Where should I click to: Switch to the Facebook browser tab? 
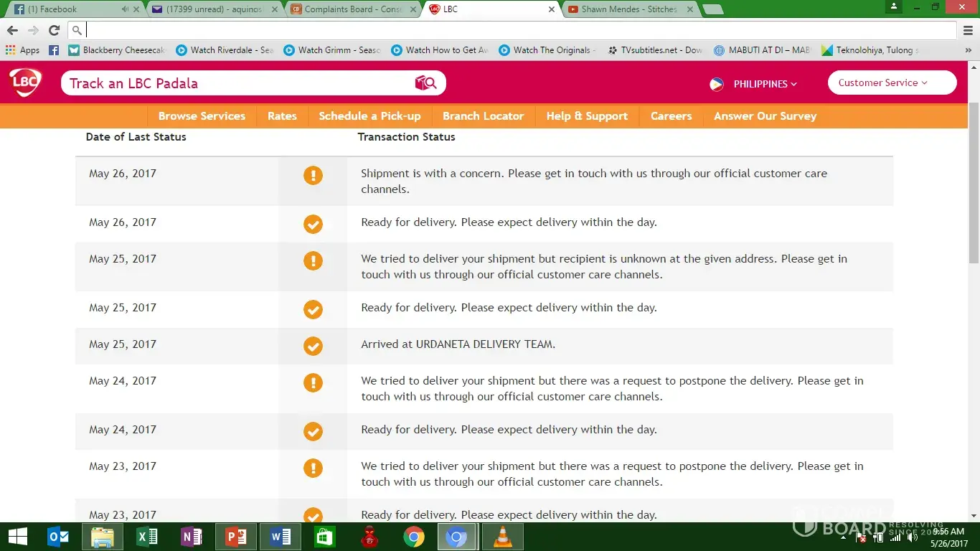pos(65,9)
